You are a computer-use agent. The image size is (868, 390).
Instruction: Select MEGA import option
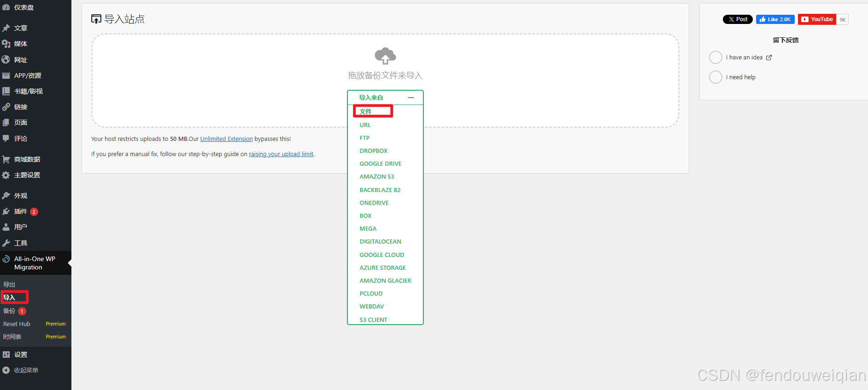[x=368, y=229]
